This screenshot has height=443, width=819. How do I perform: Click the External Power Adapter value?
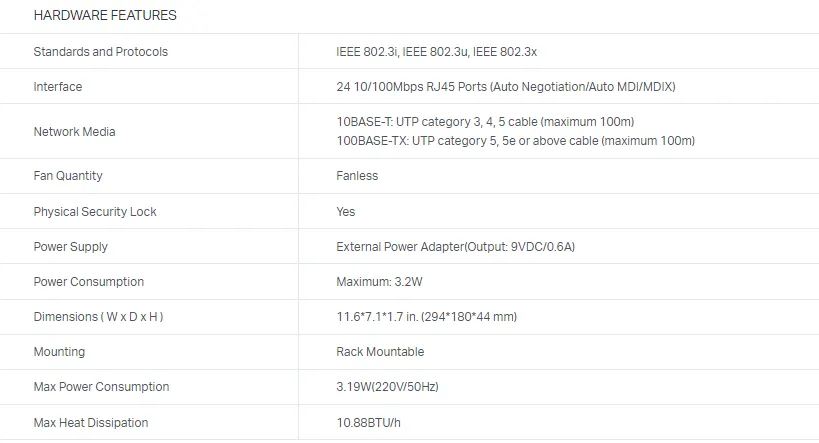pyautogui.click(x=455, y=247)
